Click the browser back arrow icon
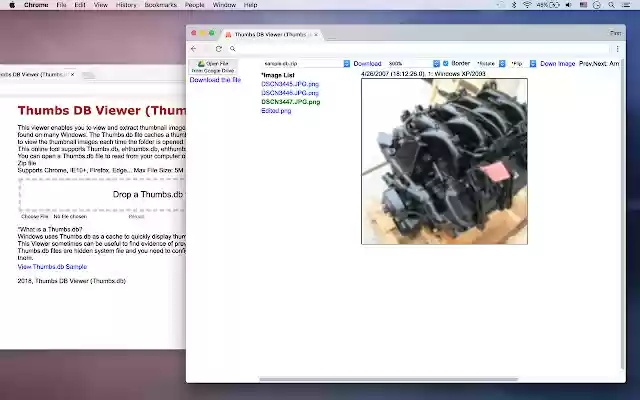 click(194, 48)
